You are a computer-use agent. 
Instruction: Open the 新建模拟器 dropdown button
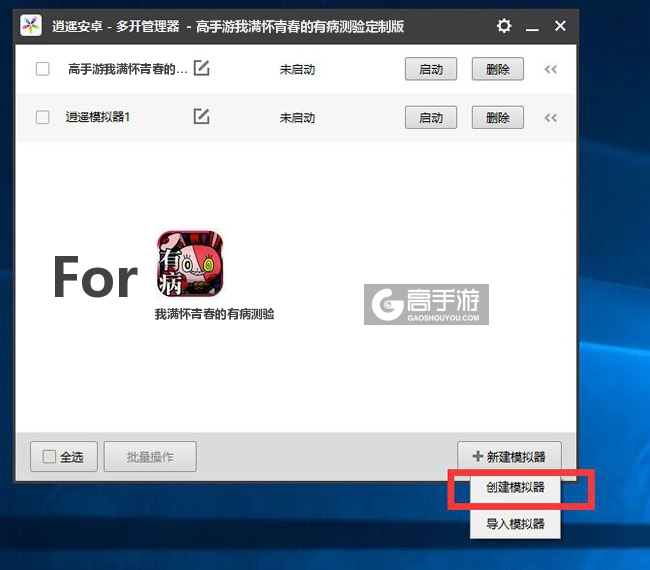[x=509, y=456]
